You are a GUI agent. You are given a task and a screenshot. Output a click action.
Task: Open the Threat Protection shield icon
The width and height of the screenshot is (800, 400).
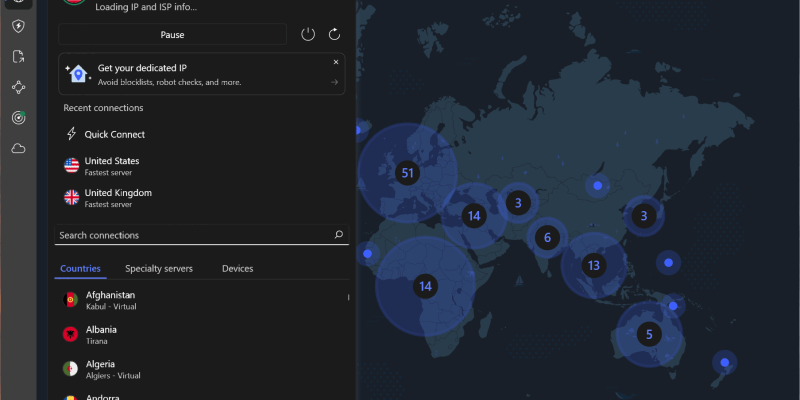pyautogui.click(x=18, y=25)
